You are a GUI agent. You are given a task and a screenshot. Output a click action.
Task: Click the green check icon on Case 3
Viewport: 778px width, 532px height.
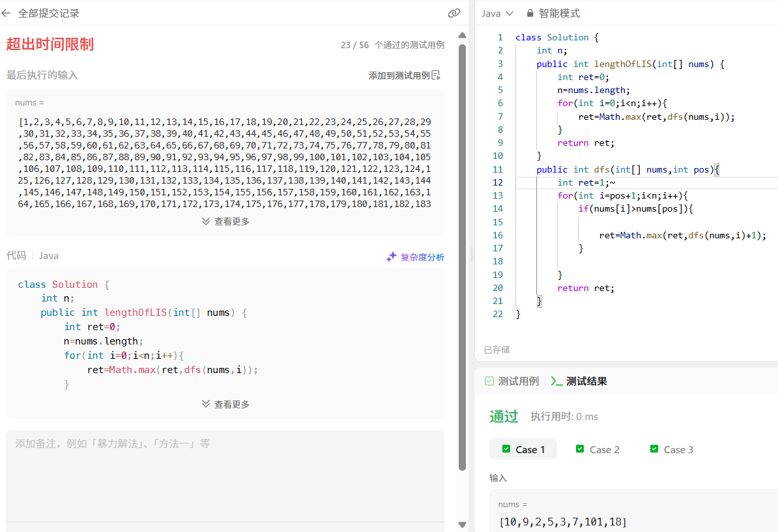point(654,449)
